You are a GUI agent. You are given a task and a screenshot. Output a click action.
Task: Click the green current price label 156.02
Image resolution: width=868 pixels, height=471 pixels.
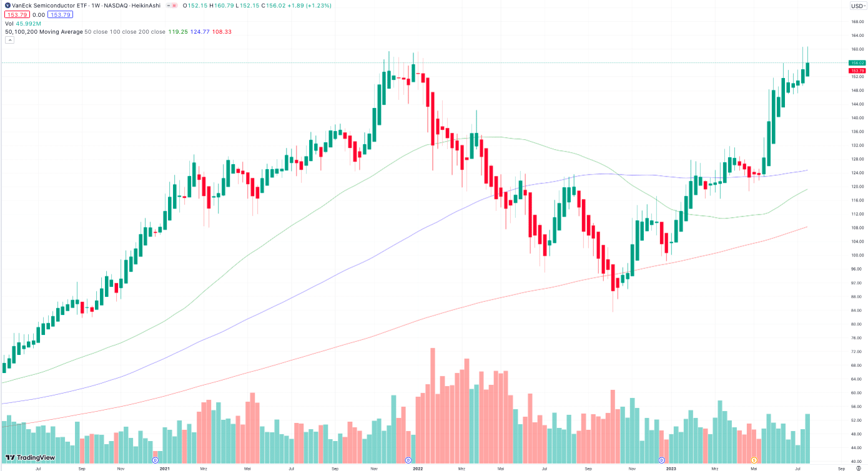pyautogui.click(x=857, y=62)
